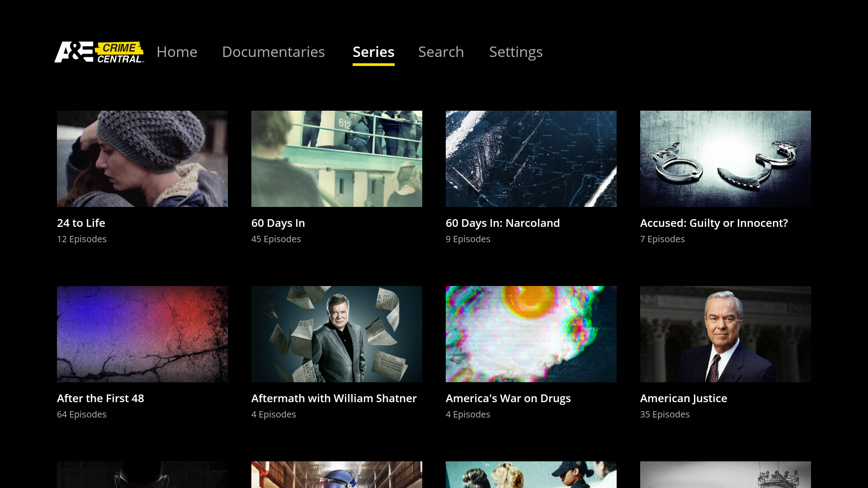Click the 'American Justice' title text
868x488 pixels.
coord(684,398)
